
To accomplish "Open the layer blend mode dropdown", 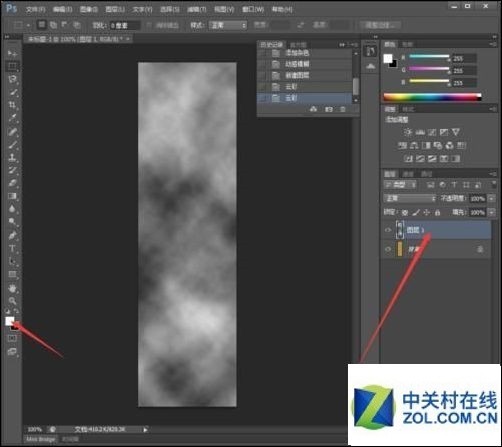I will pos(410,199).
